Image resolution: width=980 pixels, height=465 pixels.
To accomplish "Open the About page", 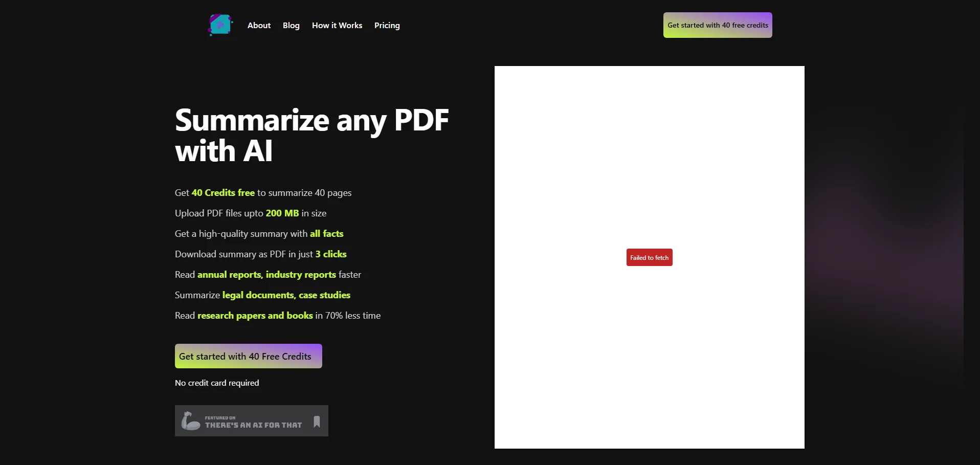I will coord(259,26).
